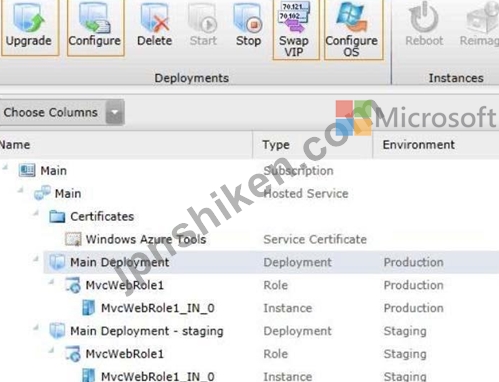Click the Main subscription icon
499x382 pixels.
(27, 170)
